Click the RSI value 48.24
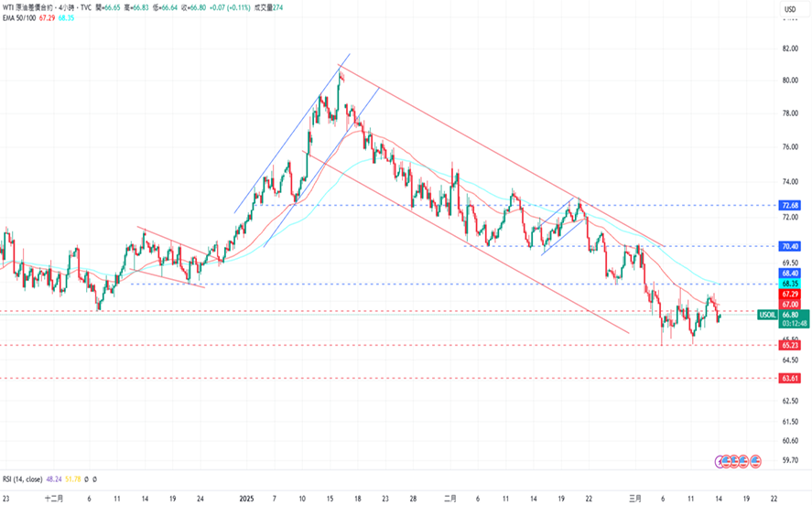The image size is (812, 505). pyautogui.click(x=54, y=479)
